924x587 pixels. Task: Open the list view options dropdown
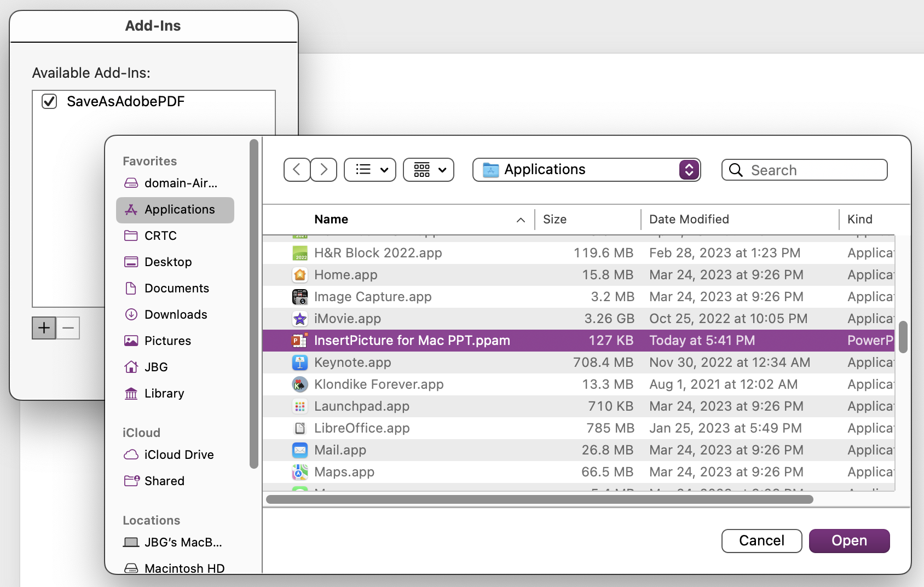tap(370, 170)
